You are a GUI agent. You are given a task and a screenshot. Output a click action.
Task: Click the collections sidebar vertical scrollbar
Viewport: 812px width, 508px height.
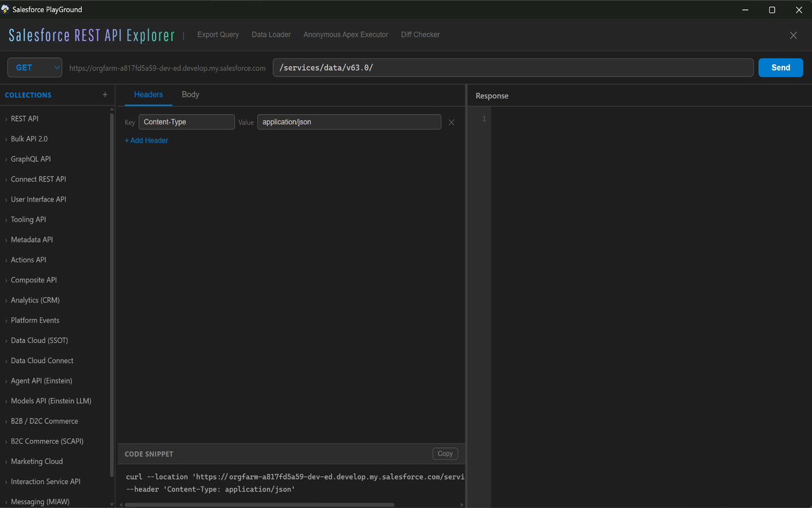coord(112,295)
